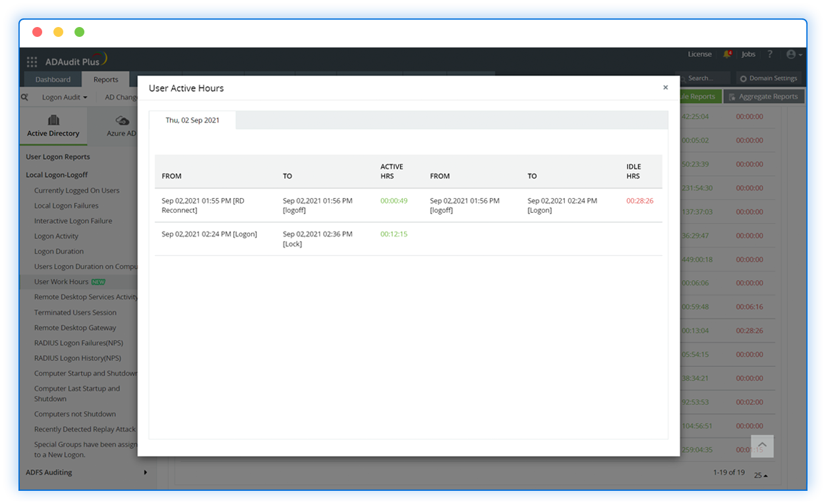Select the Azure AD cloud icon
This screenshot has width=826, height=504.
(x=122, y=121)
